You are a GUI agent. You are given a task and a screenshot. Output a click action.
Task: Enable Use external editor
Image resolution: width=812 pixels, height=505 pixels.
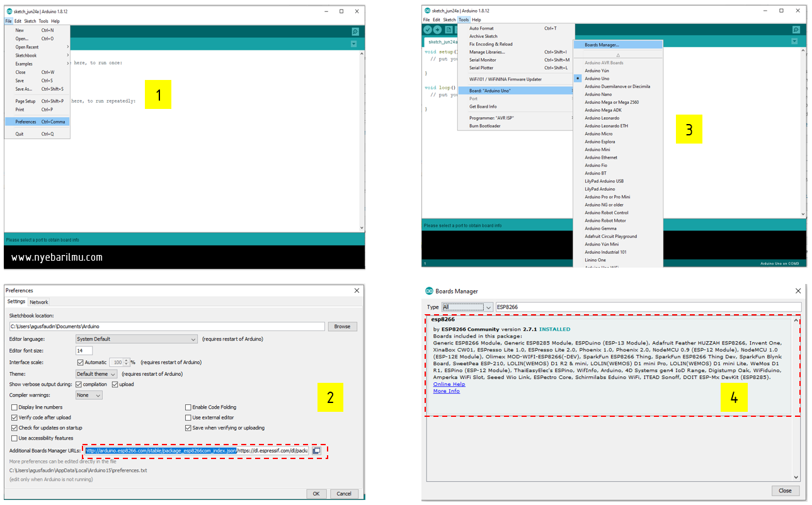point(188,417)
